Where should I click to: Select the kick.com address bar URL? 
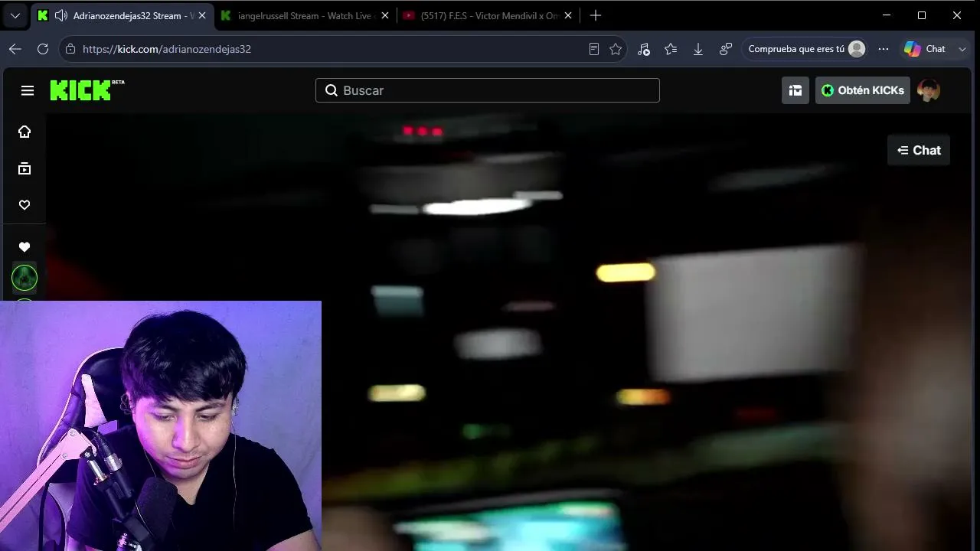tap(167, 49)
